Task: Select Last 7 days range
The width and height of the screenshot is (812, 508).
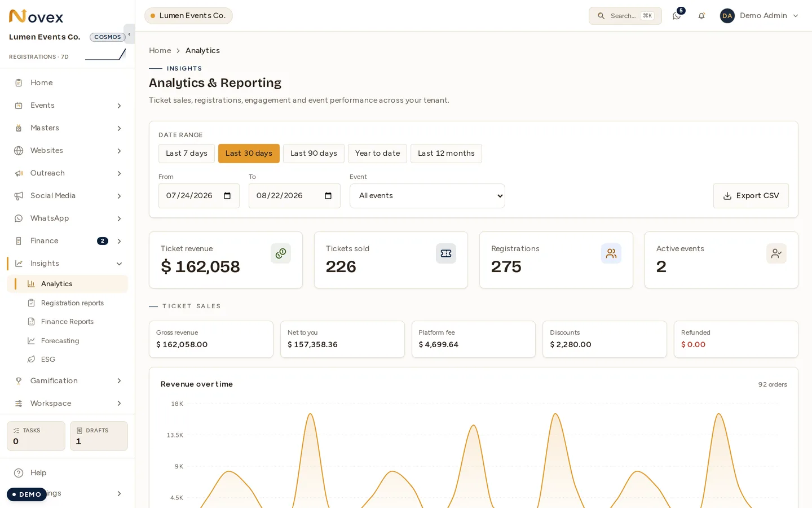Action: [x=187, y=154]
